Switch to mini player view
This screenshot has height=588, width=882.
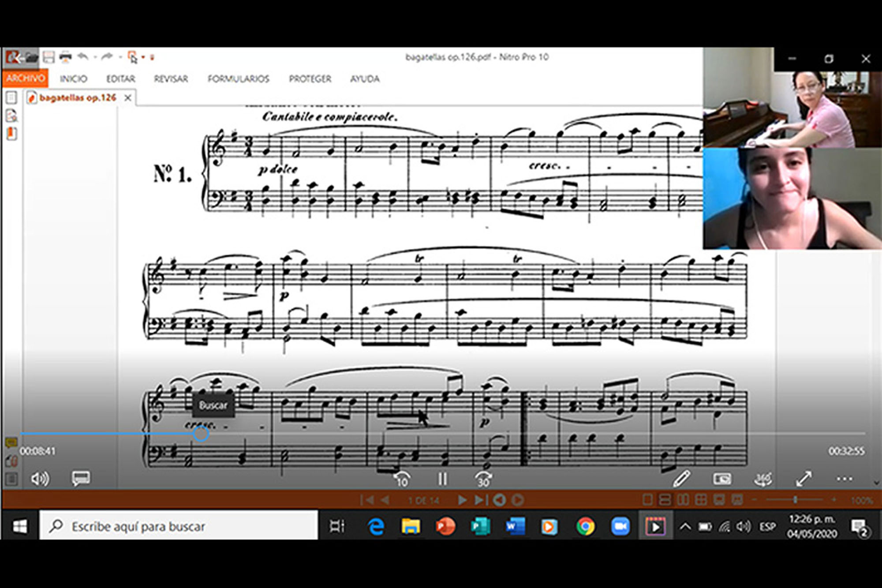coord(722,479)
